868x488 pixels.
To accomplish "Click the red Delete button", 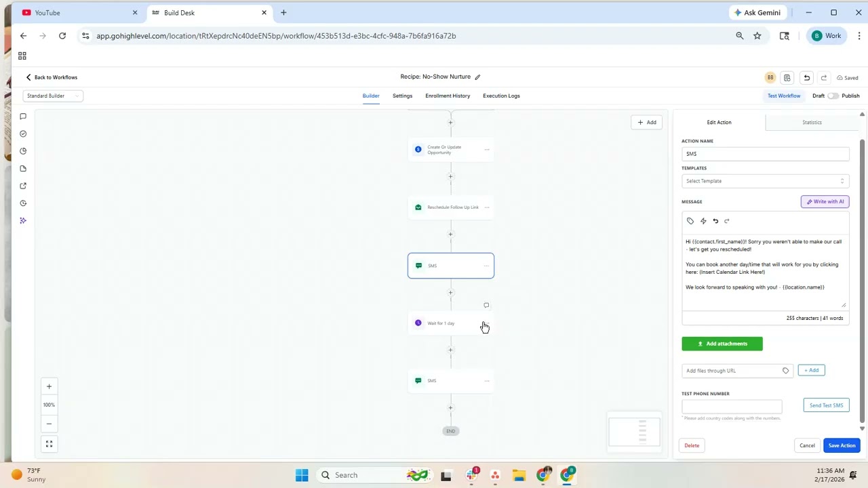I will tap(692, 445).
